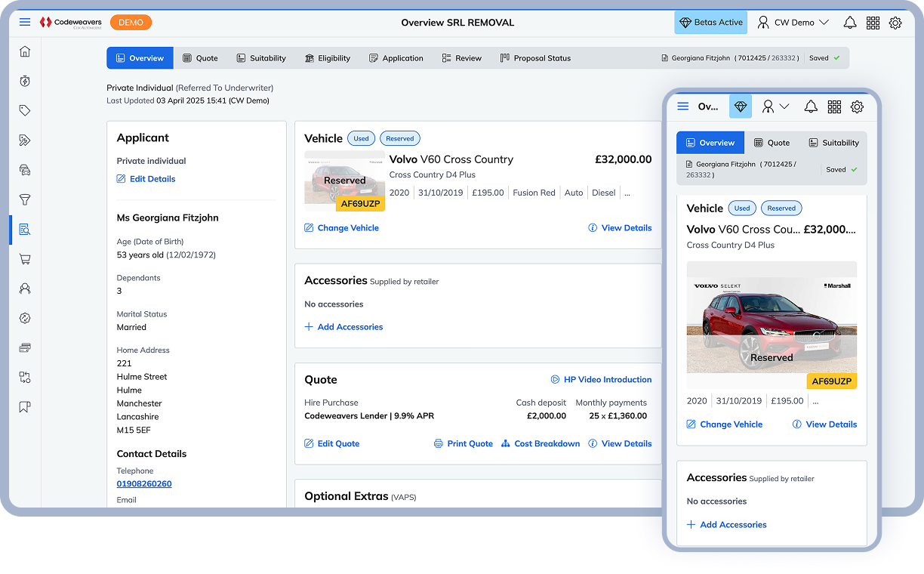Click the Codeweavers logo
This screenshot has width=924, height=574.
tap(70, 23)
